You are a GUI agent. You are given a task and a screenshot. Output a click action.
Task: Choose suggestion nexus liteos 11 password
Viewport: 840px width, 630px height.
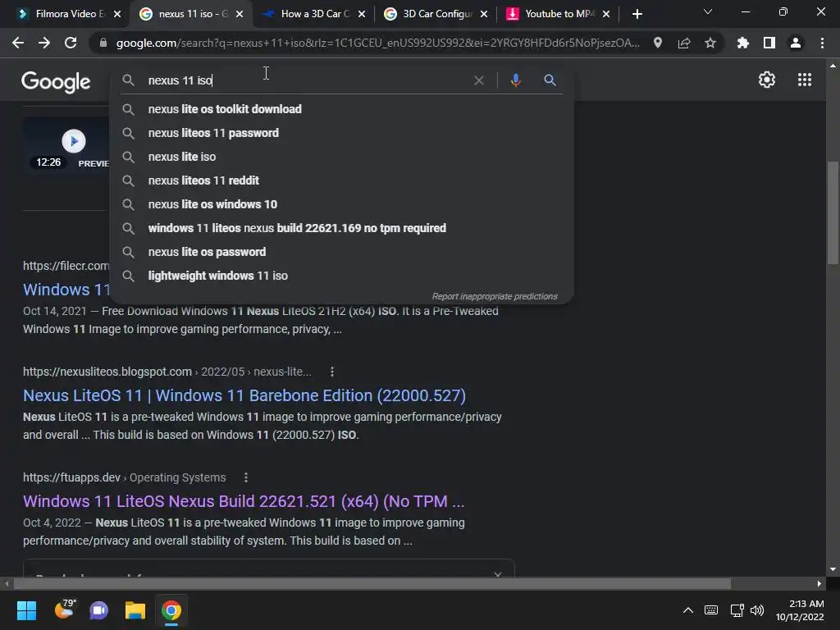pos(342,133)
